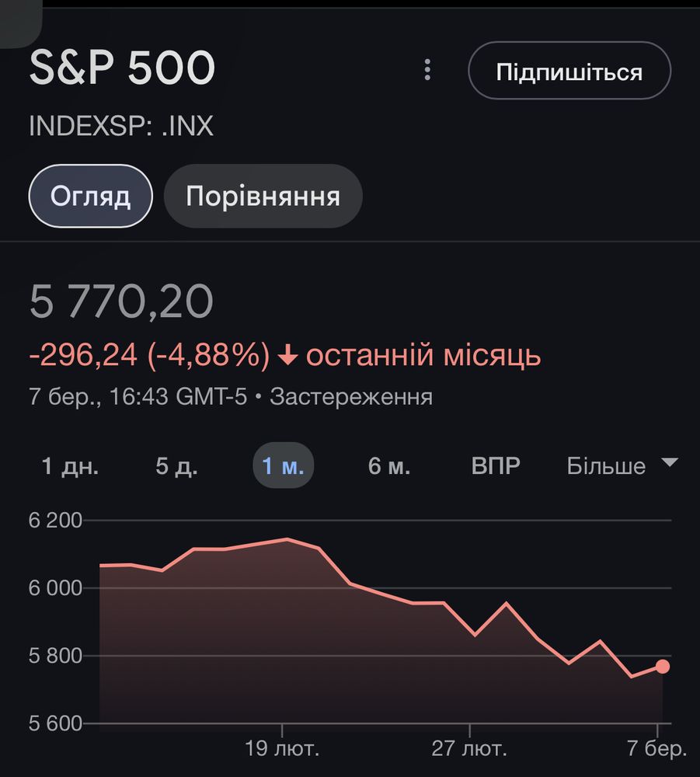700x777 pixels.
Task: Select the 6 м. time range
Action: (x=389, y=465)
